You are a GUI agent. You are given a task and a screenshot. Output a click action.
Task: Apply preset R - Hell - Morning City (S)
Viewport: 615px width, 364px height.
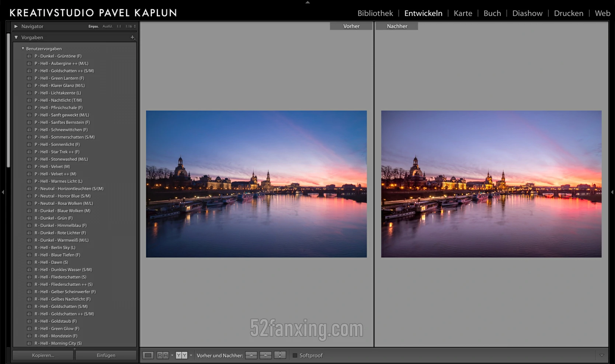(x=58, y=343)
